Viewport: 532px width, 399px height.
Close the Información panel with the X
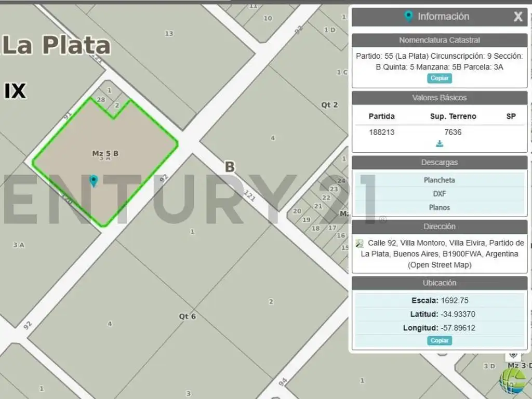click(518, 17)
